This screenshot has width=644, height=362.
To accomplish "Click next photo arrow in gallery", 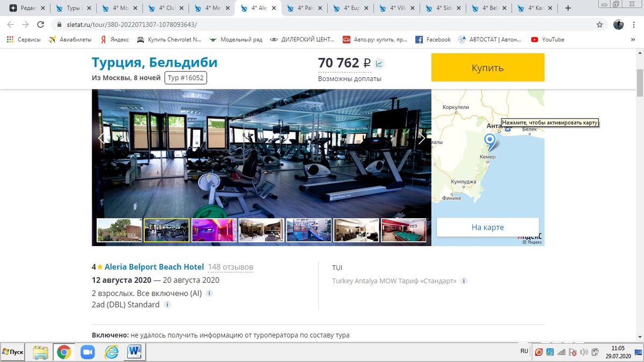I will 422,138.
